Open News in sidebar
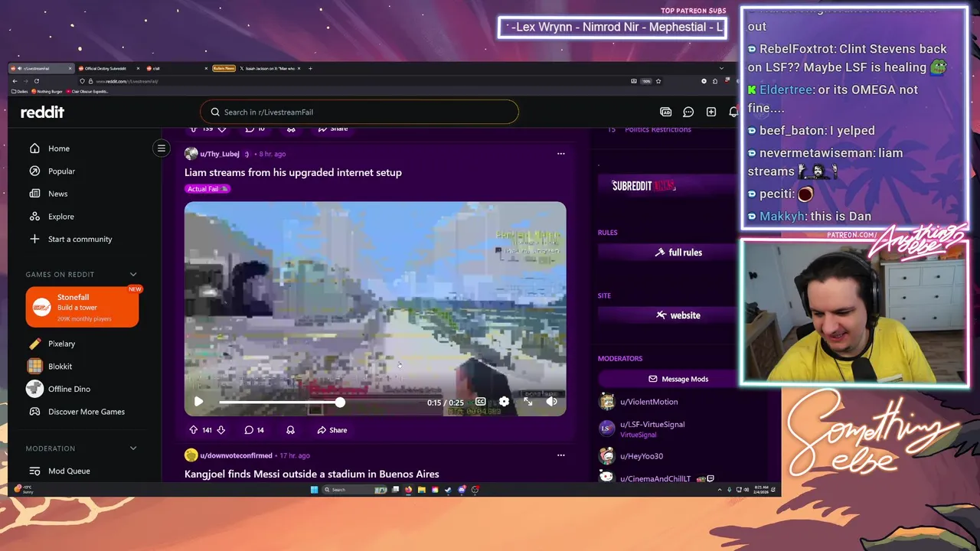 (57, 194)
